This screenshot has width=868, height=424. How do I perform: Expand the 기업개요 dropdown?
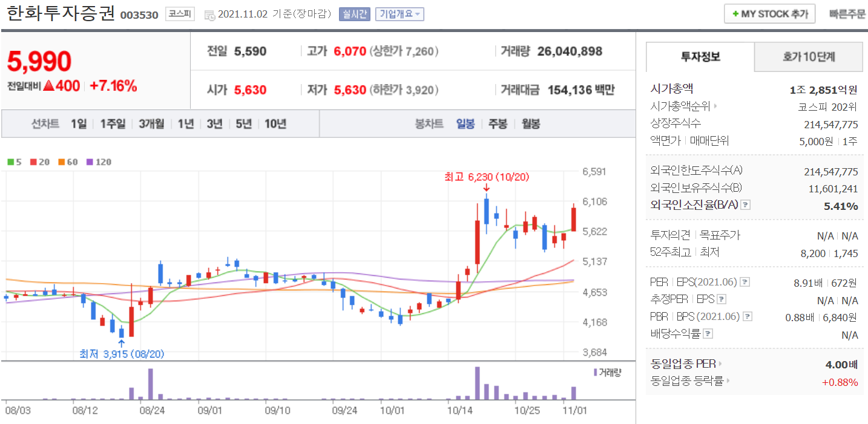(x=399, y=14)
